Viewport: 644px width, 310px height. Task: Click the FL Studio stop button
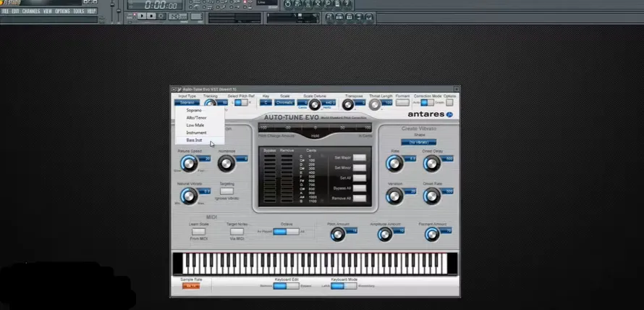pyautogui.click(x=151, y=16)
